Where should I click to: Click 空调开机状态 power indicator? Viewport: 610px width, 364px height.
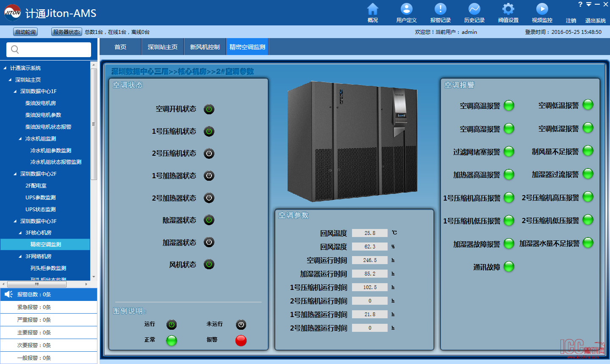coord(209,109)
